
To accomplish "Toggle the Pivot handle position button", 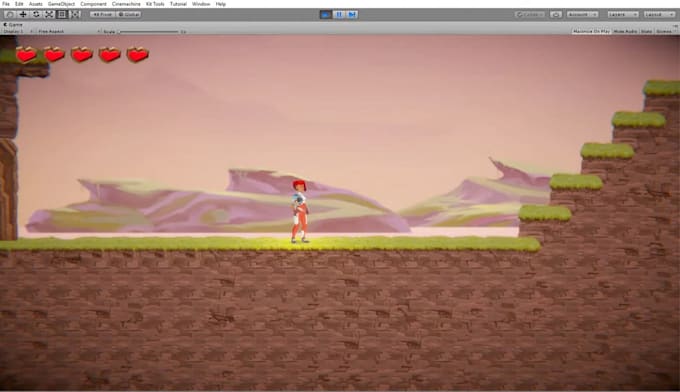I will click(102, 14).
